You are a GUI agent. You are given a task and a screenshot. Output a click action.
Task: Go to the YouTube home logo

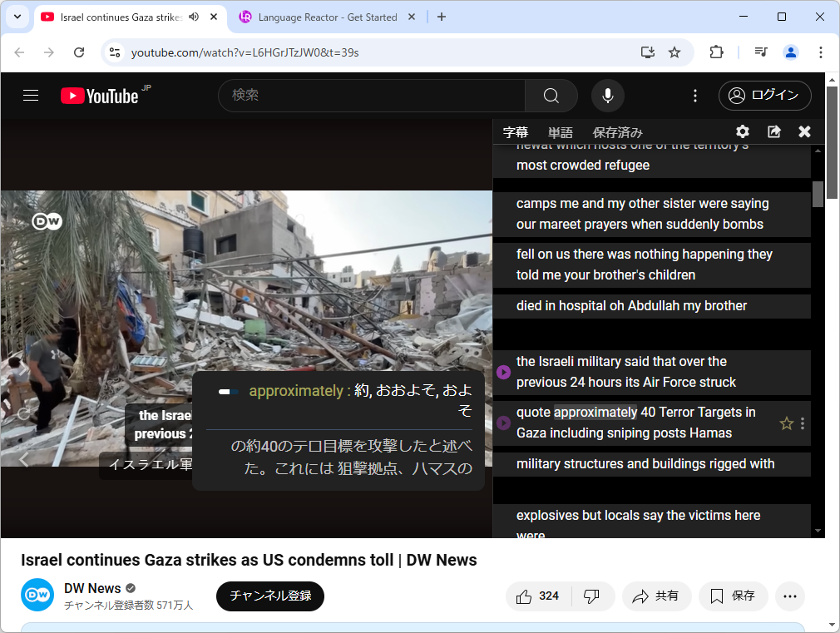100,96
